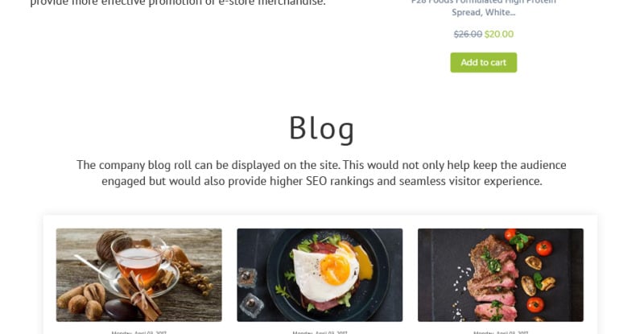Click the green Add to cart button
644x334 pixels.
click(x=484, y=63)
